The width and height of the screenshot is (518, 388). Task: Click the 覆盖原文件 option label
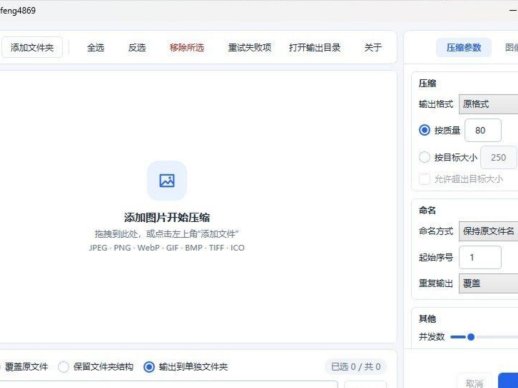(x=26, y=367)
